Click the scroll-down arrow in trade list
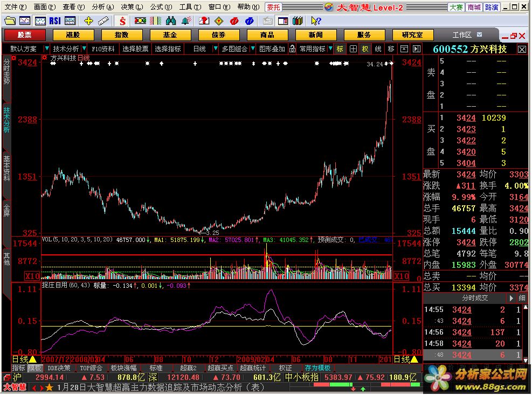This screenshot has width=532, height=395. [x=526, y=360]
